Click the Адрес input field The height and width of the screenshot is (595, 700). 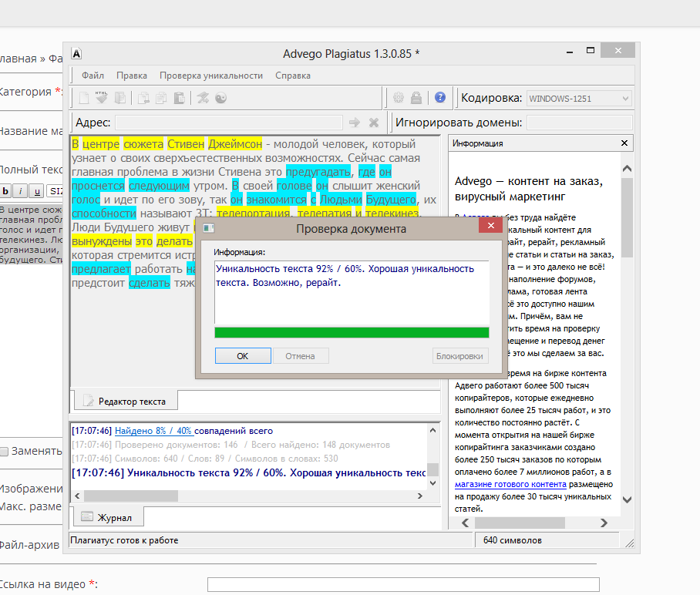coord(228,123)
